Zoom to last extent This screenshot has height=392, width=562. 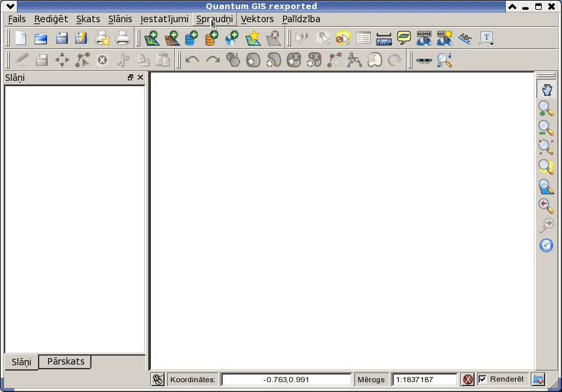[x=546, y=206]
